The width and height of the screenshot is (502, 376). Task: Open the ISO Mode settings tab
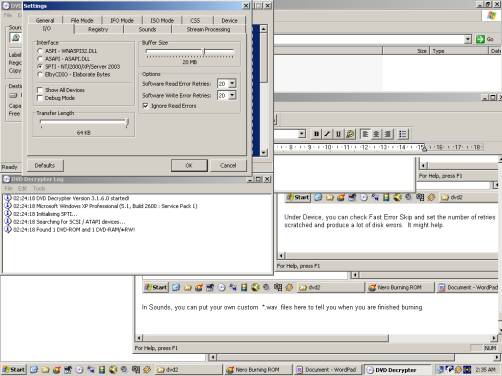click(x=162, y=20)
